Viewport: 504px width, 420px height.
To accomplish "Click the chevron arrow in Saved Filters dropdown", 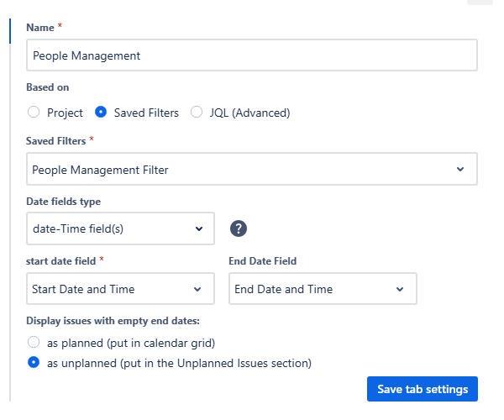I will (460, 170).
